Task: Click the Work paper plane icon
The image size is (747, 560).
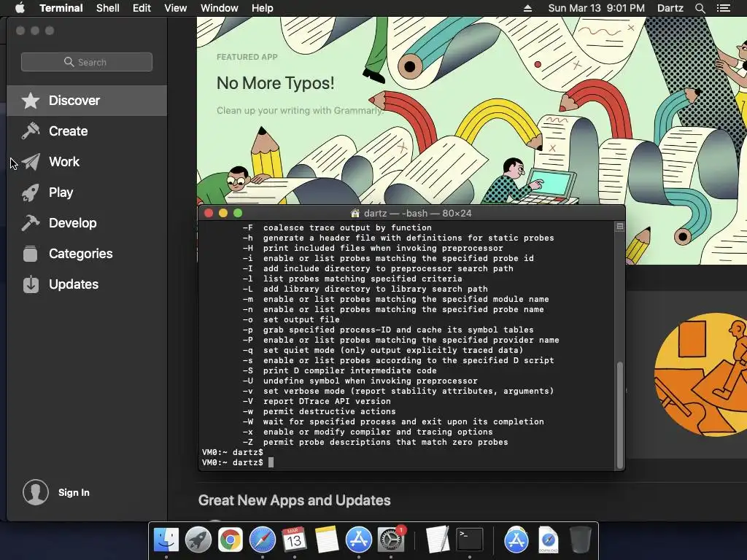Action: [31, 161]
